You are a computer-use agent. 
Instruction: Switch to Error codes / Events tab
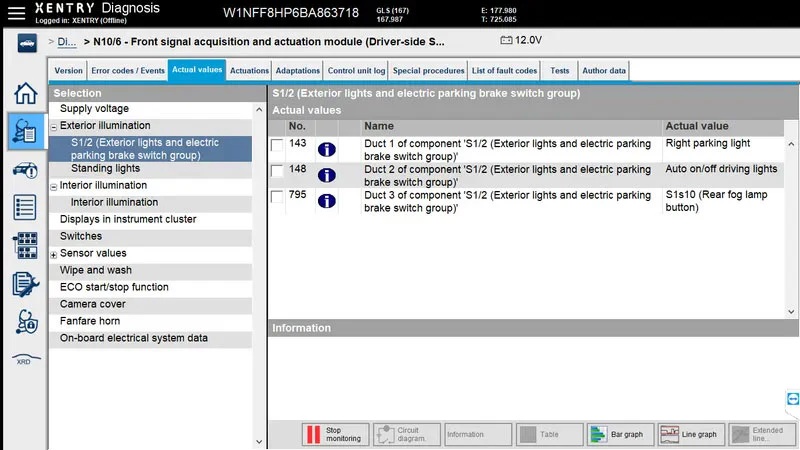point(128,70)
